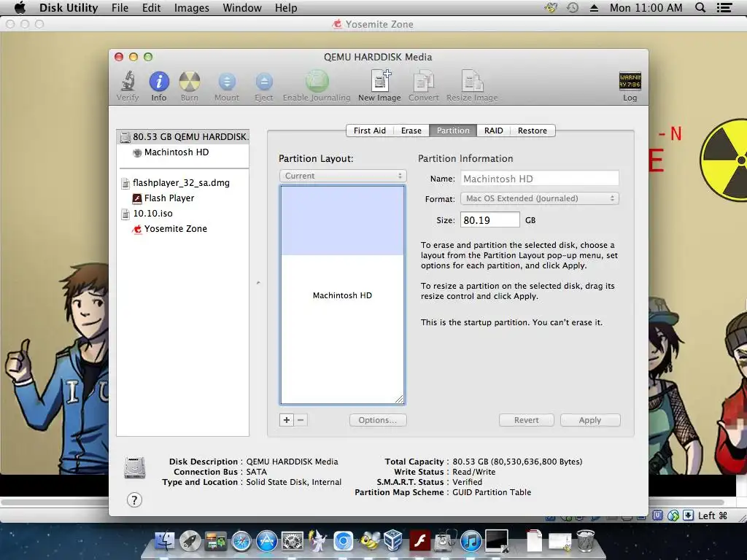Select 80.53 GB QEMU HARDDISK in sidebar
The image size is (747, 560).
click(183, 136)
